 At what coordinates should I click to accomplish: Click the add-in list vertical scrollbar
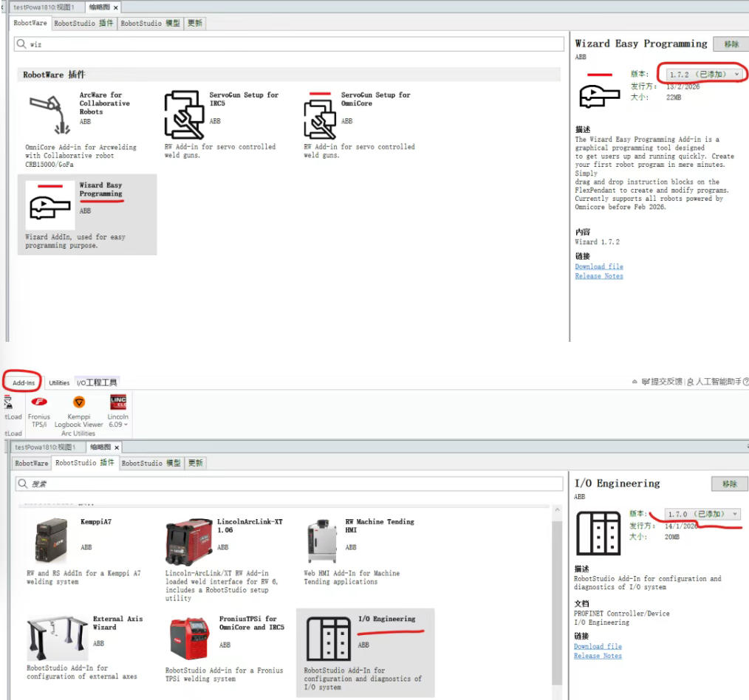coord(557,591)
